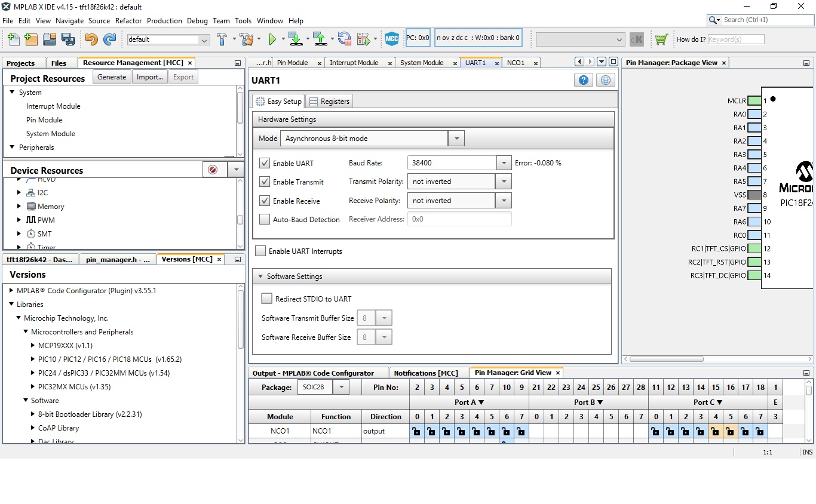Open the Receive Polarity dropdown

pyautogui.click(x=504, y=201)
